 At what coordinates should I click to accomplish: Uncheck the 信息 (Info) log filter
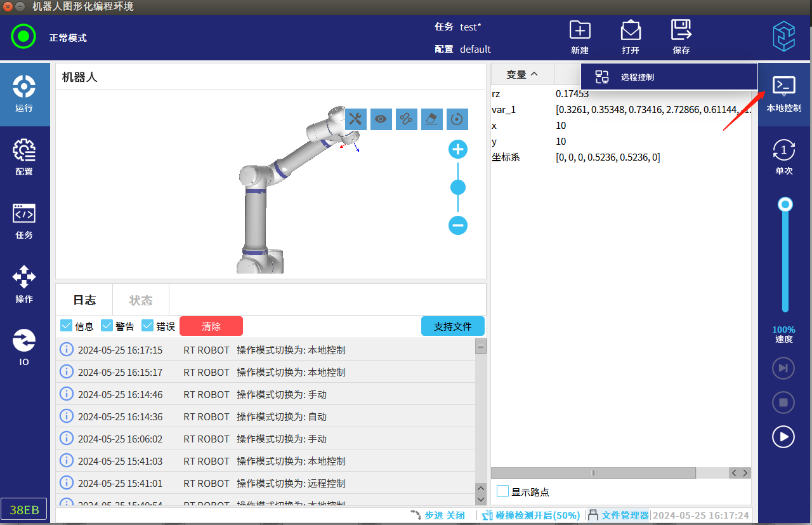[66, 326]
